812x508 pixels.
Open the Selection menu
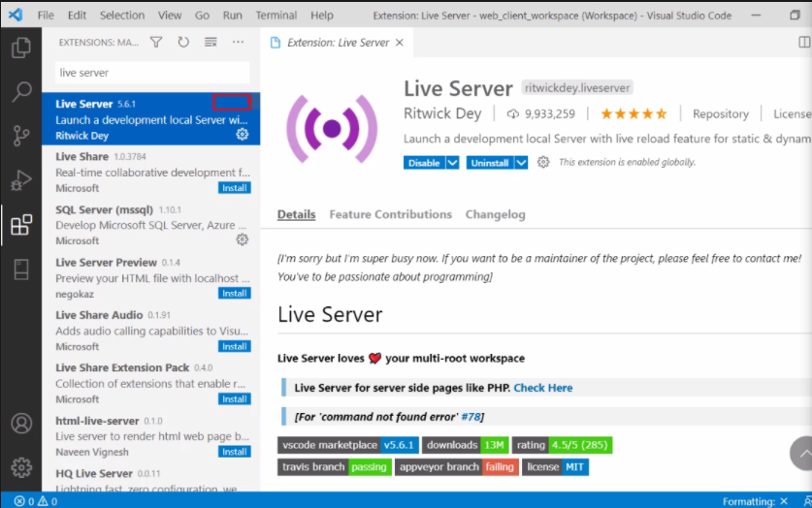(122, 15)
